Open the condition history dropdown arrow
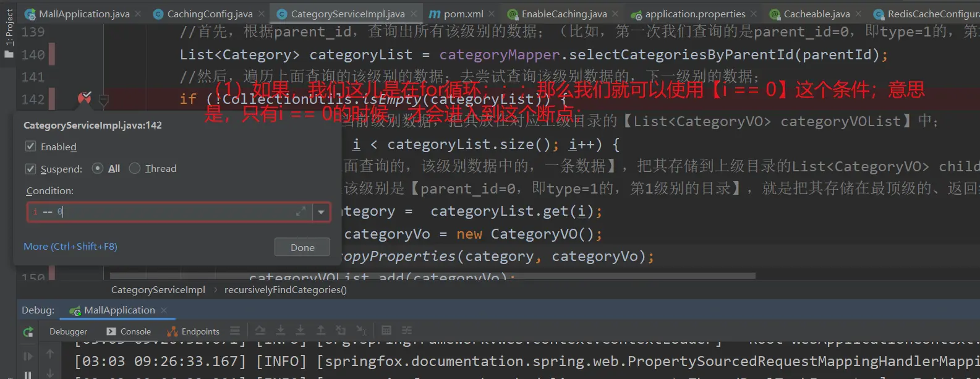This screenshot has width=980, height=379. (x=321, y=212)
